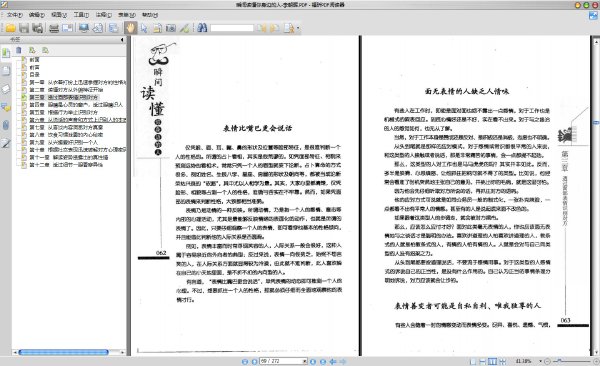Click the find next result icon

coord(275,28)
